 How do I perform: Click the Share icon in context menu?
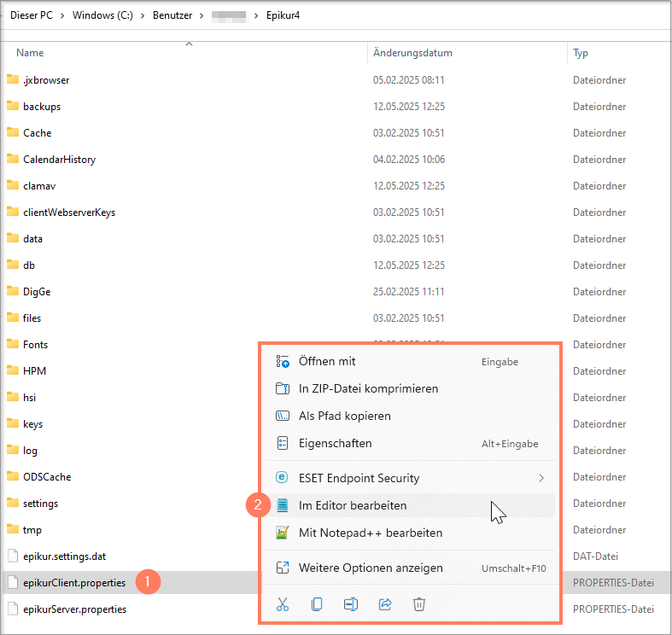[385, 604]
